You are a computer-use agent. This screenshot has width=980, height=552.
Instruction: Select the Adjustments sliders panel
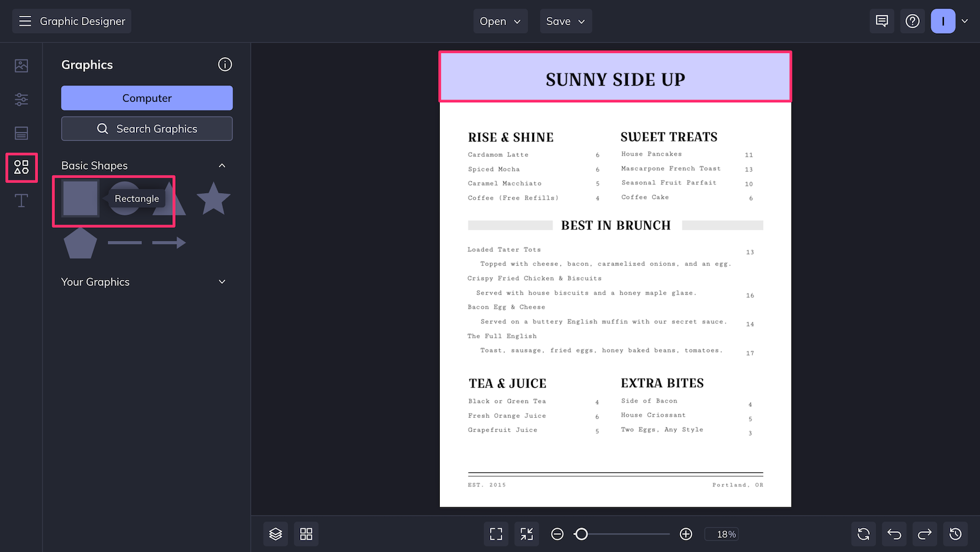tap(21, 99)
